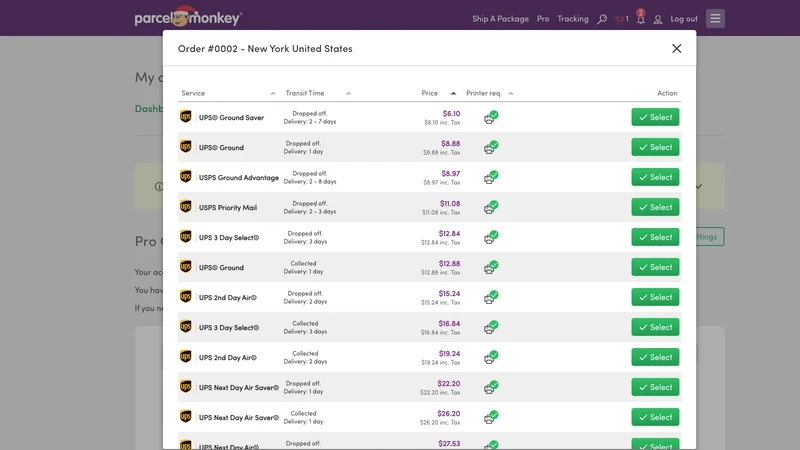Open Ship A Package menu item
Image resolution: width=800 pixels, height=450 pixels.
point(500,19)
